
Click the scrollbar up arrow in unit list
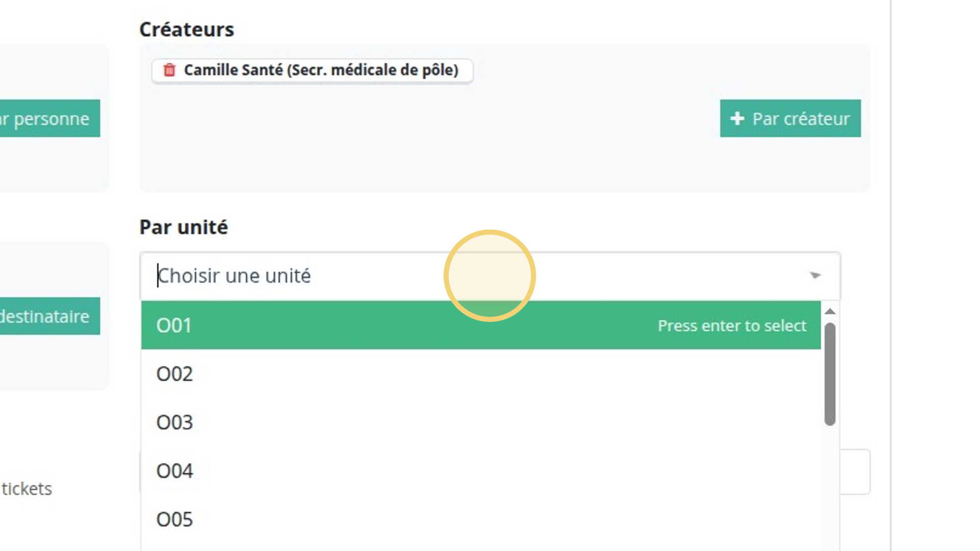pyautogui.click(x=830, y=311)
